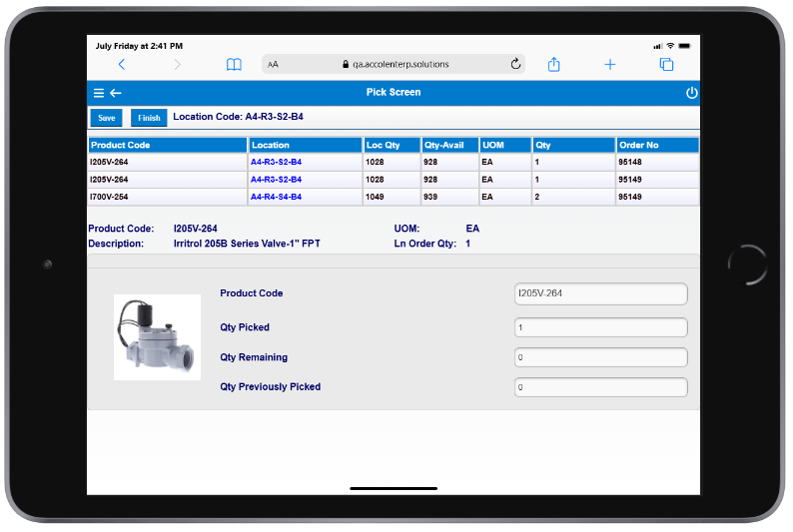Click UOM column header
The height and width of the screenshot is (532, 793).
click(505, 145)
